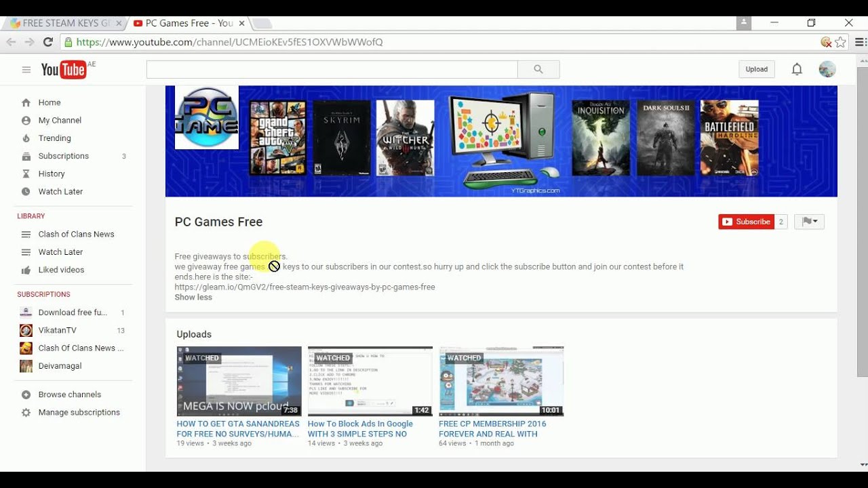Click the Manage subscriptions gear icon
868x488 pixels.
pyautogui.click(x=26, y=412)
